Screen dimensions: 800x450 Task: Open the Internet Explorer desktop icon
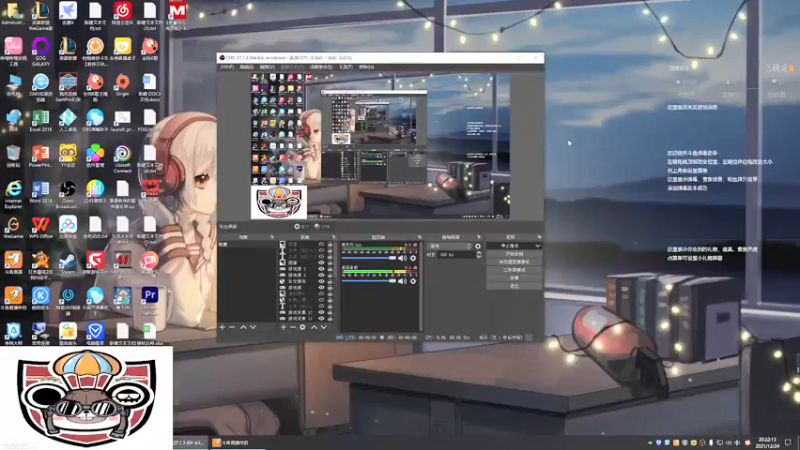(13, 194)
